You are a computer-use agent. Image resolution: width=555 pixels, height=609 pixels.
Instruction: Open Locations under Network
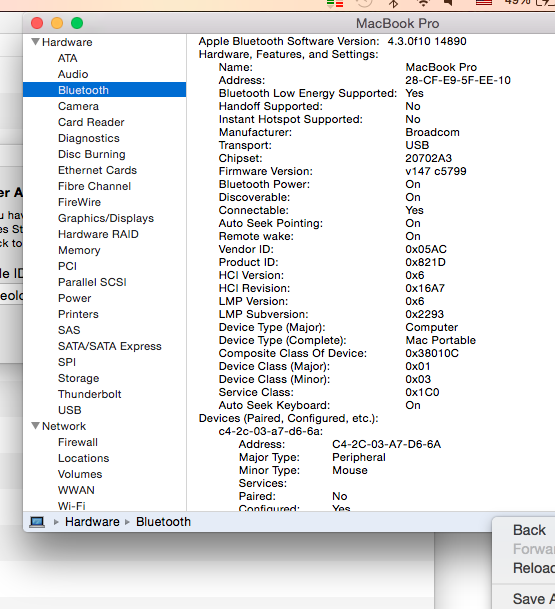(84, 458)
